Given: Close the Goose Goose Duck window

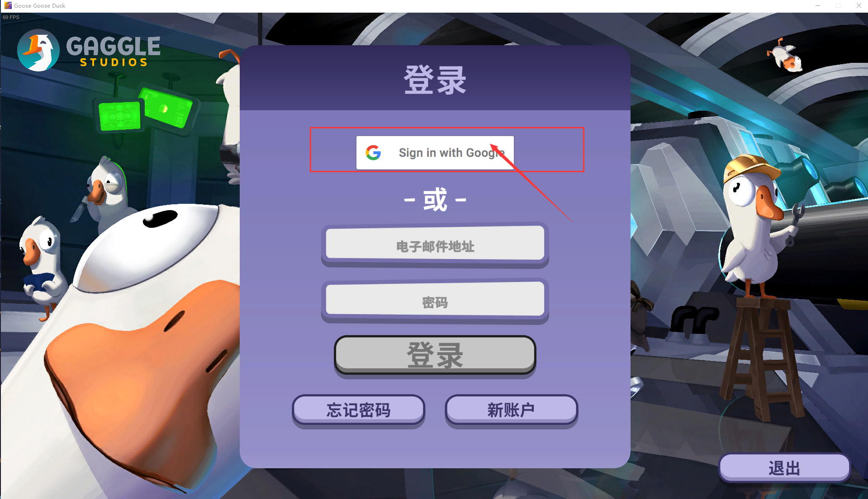Looking at the screenshot, I should (x=859, y=5).
